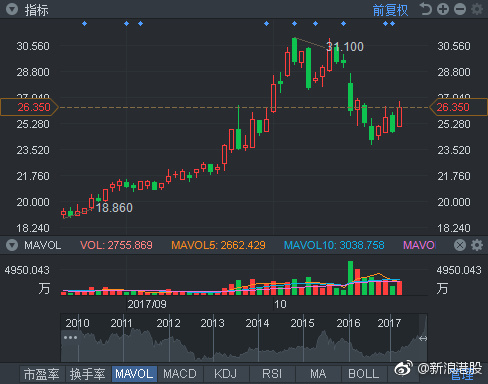Click the 管理 manage link

462,376
